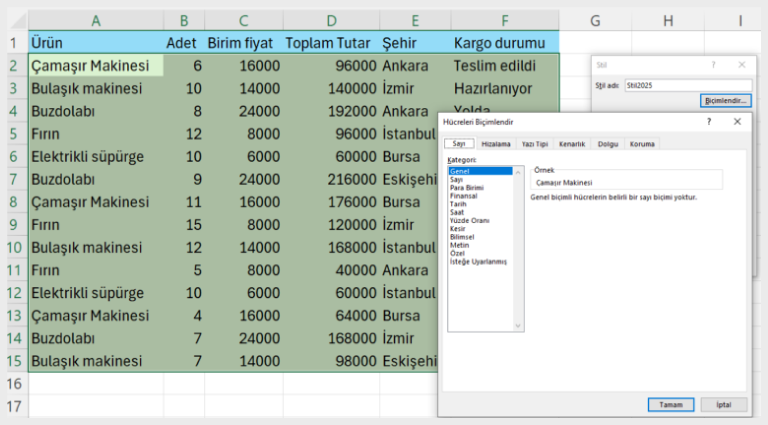Select the Bilimsel category
Viewport: 768px width, 425px height.
point(480,237)
